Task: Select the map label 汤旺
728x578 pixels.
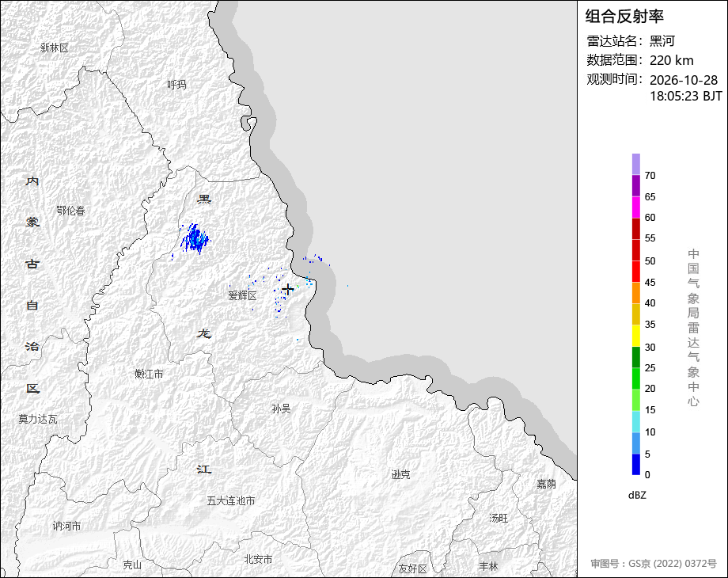Action: pos(499,518)
